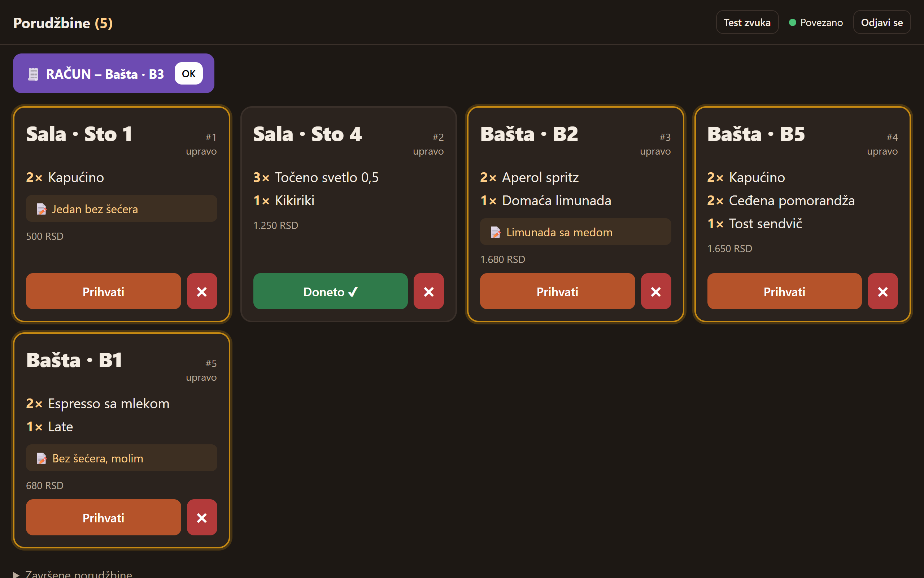Reject the Sala Sto 1 order
This screenshot has width=924, height=578.
pyautogui.click(x=202, y=291)
